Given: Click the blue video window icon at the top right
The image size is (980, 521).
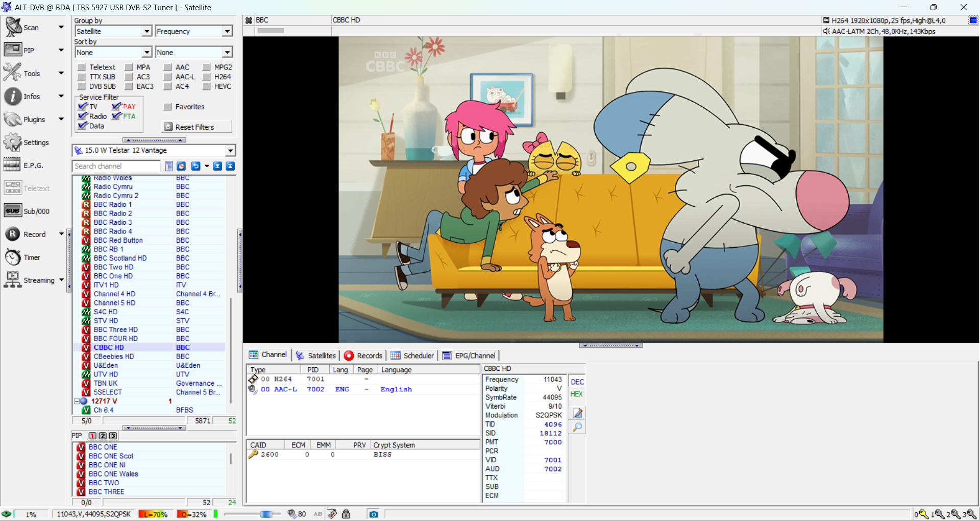Looking at the screenshot, I should point(973,20).
